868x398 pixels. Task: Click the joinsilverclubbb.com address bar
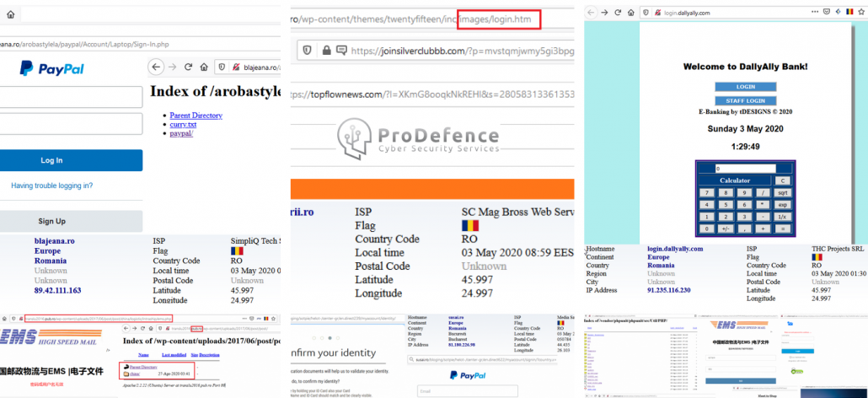coord(435,51)
